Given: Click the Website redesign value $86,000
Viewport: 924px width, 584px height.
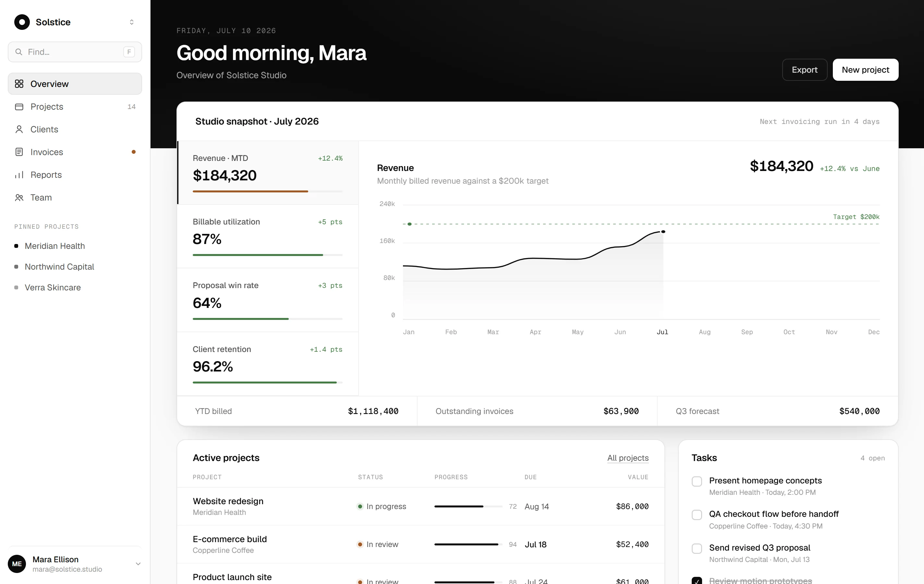Looking at the screenshot, I should 632,506.
